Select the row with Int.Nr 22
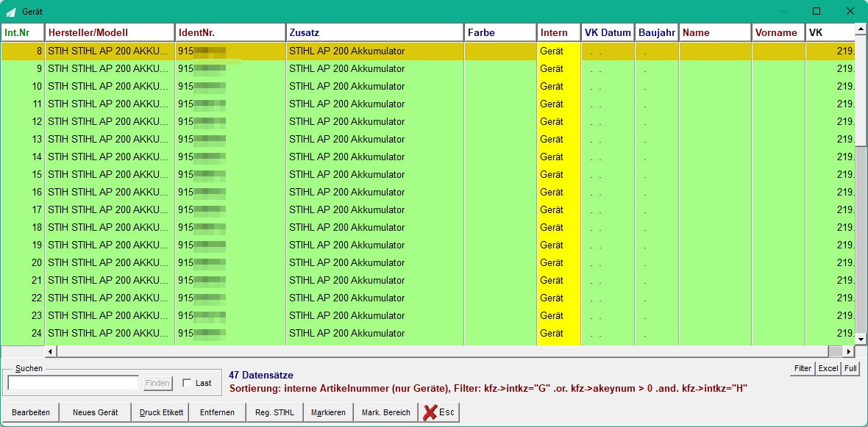Image resolution: width=868 pixels, height=427 pixels. (x=427, y=298)
